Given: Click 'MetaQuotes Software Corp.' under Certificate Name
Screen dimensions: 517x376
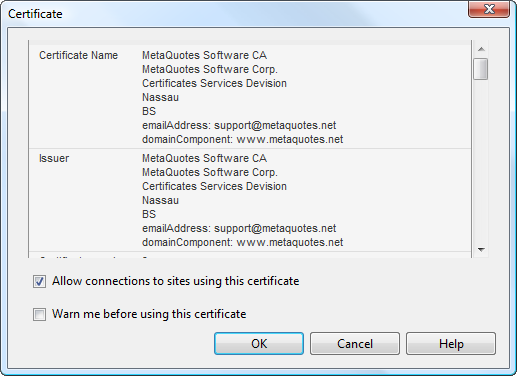Looking at the screenshot, I should 210,69.
